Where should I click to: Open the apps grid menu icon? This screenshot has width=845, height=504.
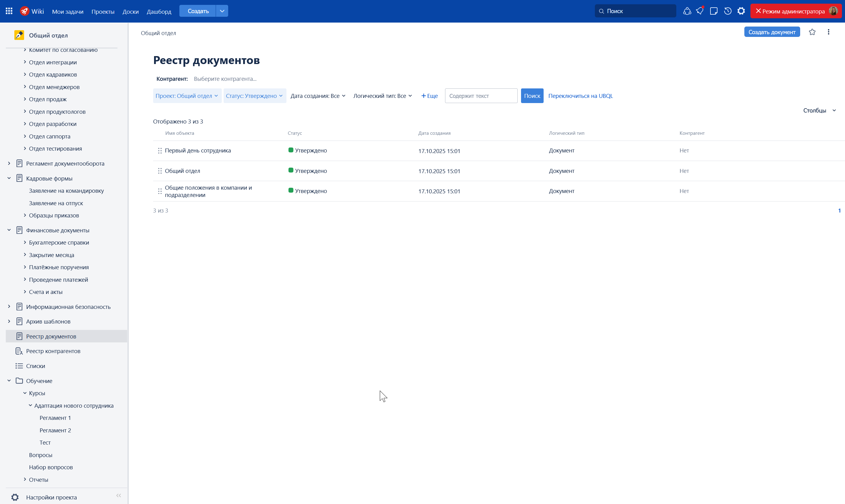(9, 11)
